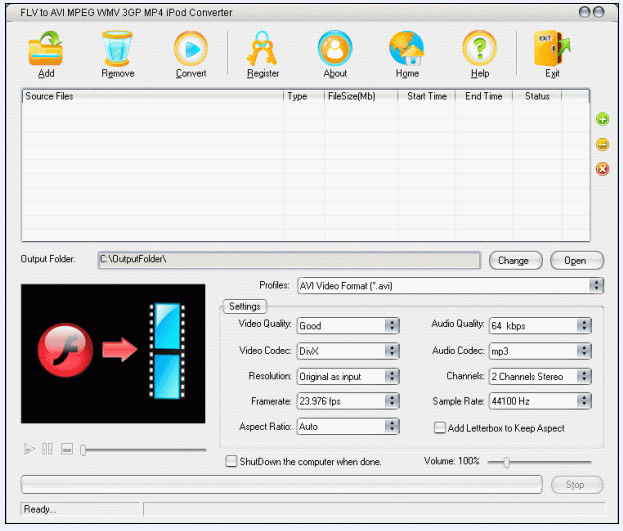The image size is (623, 531).
Task: Click the yellow minus remove icon
Action: 602,144
